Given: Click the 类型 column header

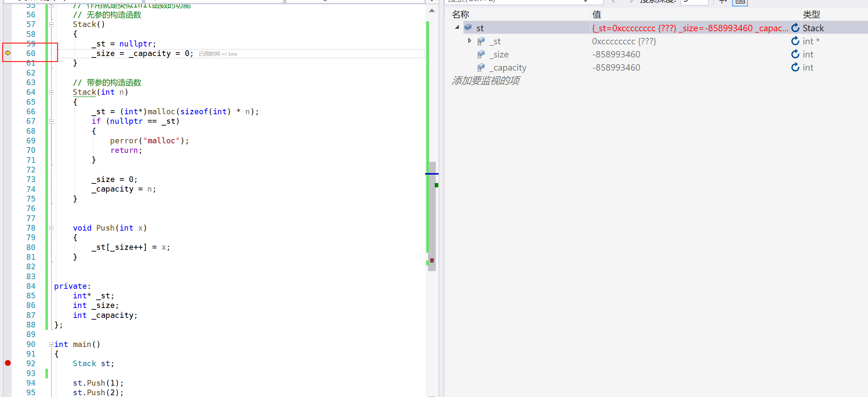Looking at the screenshot, I should coord(811,15).
